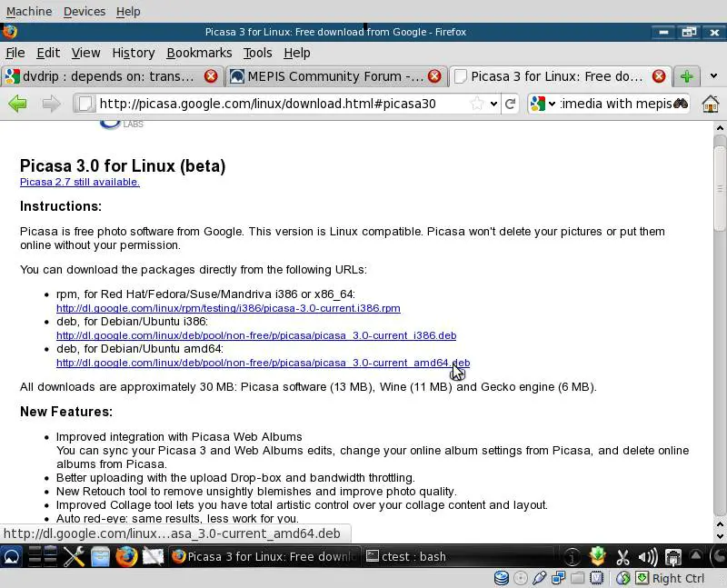Screen dimensions: 727x588
Task: Open the Firefox File menu
Action: 15,53
